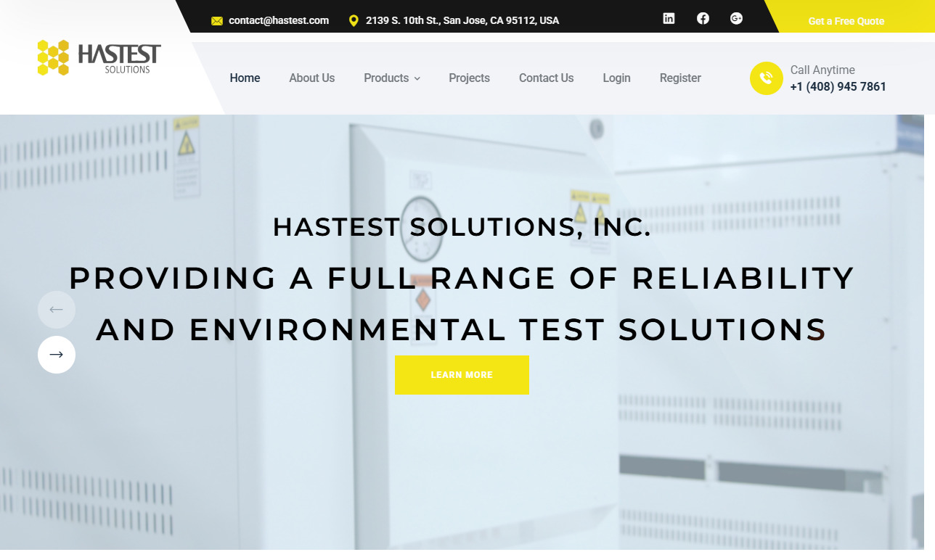Open the Facebook social icon
The height and width of the screenshot is (560, 935).
(703, 18)
